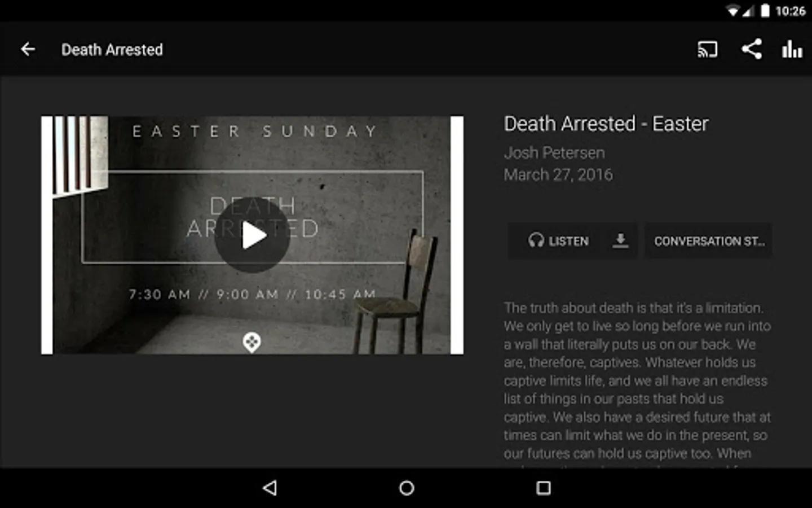Click the Listen headphones button

coord(558,241)
